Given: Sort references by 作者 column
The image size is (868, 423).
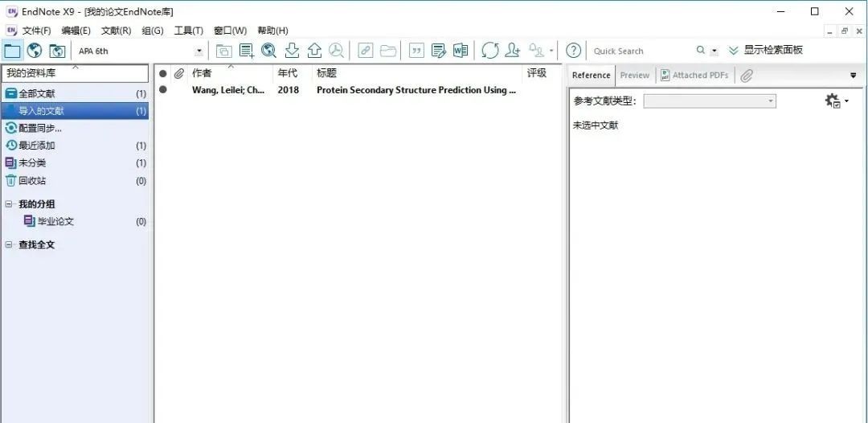Looking at the screenshot, I should pos(231,74).
